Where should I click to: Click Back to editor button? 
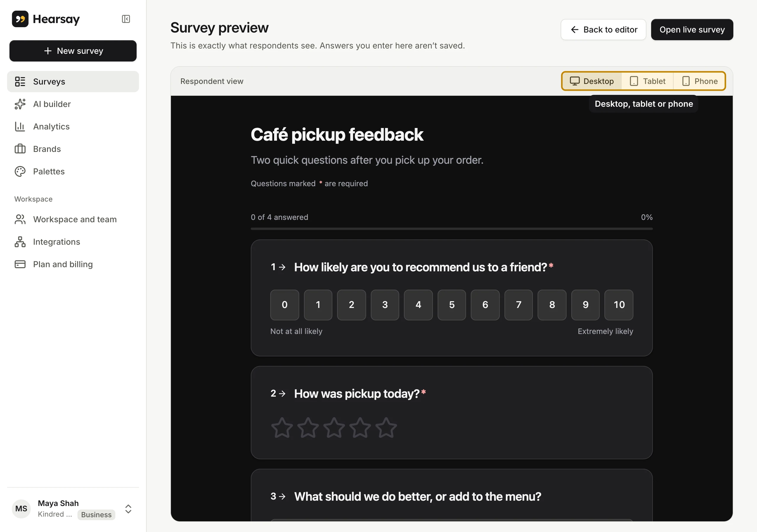click(x=603, y=30)
